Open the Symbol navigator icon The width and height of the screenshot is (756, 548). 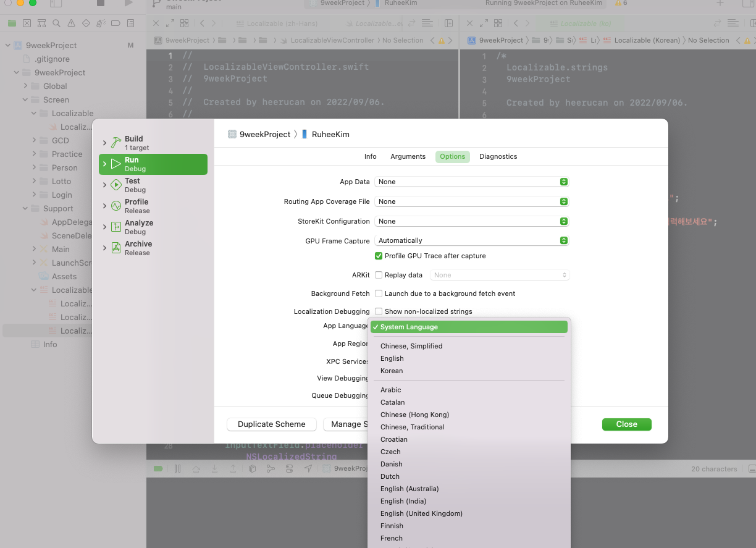pyautogui.click(x=41, y=23)
